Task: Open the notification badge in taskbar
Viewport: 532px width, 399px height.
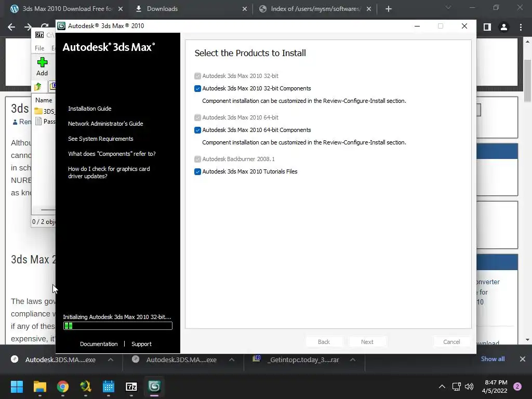Action: click(517, 387)
